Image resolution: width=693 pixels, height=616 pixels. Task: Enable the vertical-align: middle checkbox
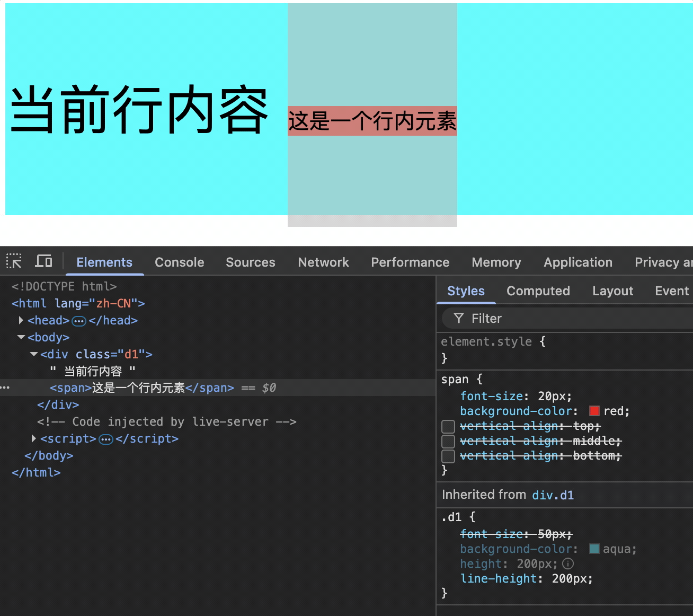click(x=448, y=441)
